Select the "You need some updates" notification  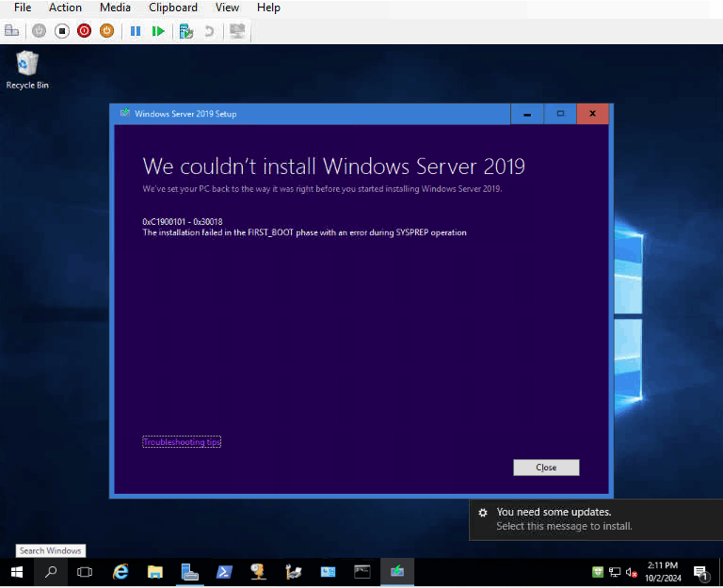[596, 519]
